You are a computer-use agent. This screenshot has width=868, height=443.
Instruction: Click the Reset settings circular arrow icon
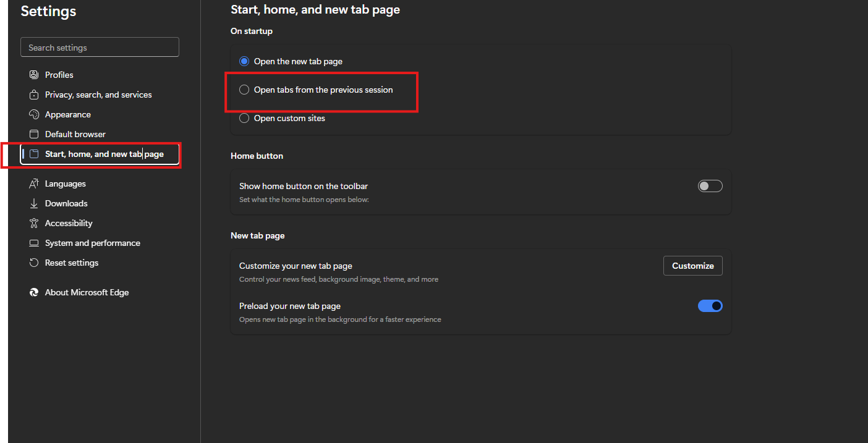tap(34, 263)
